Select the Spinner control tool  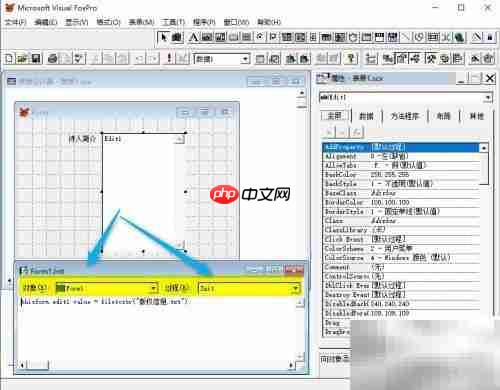313,37
